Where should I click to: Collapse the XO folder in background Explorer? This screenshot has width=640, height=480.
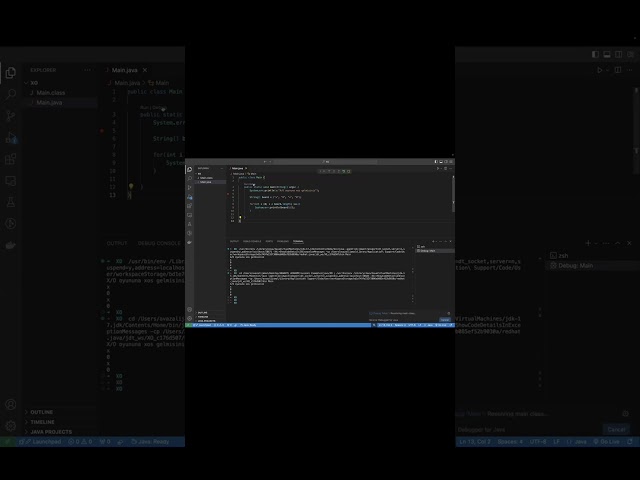31,83
